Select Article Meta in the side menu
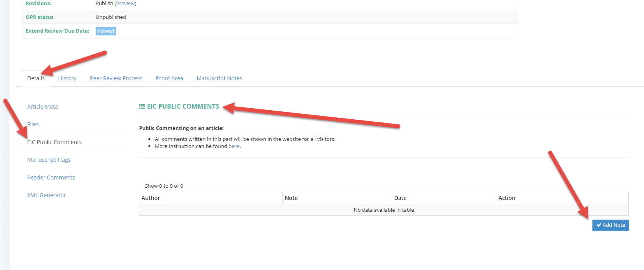The width and height of the screenshot is (644, 270). click(x=43, y=107)
